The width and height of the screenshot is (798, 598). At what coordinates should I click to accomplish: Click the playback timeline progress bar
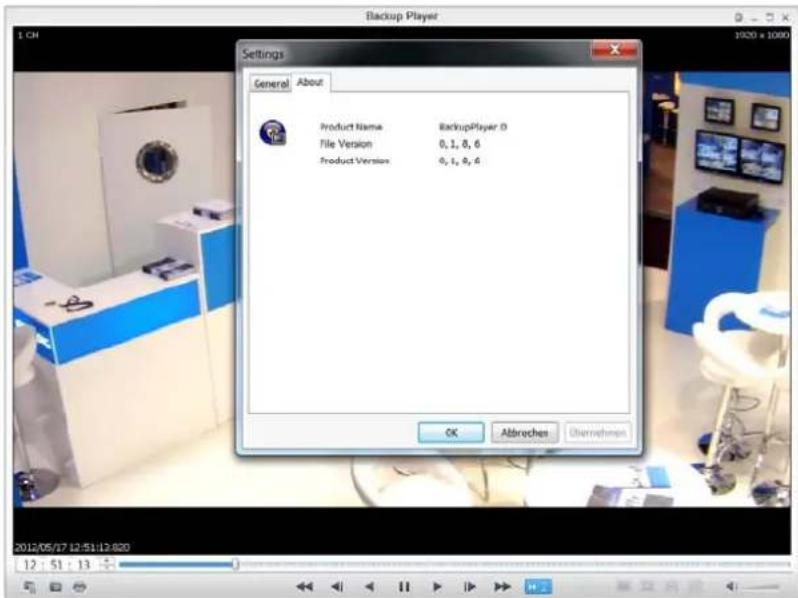[454, 564]
